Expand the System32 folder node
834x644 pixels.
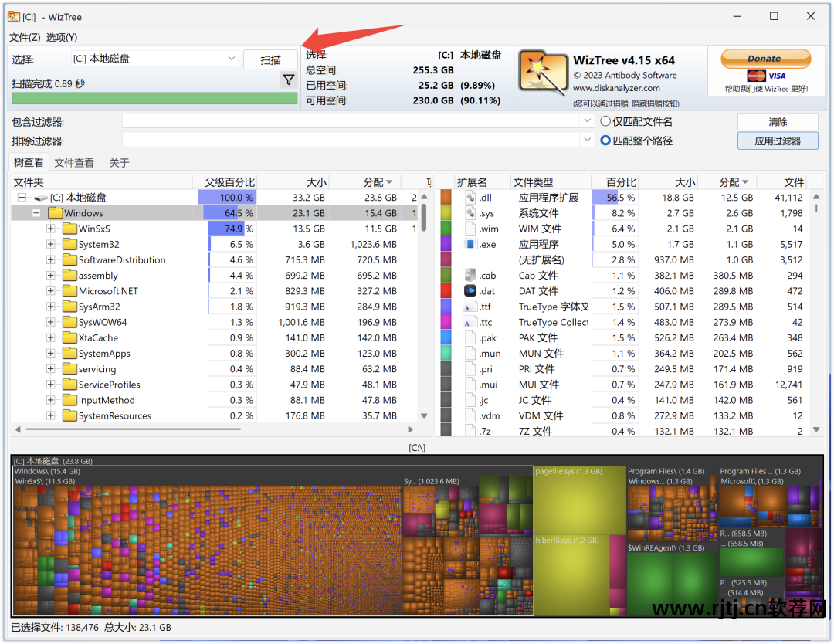pos(50,244)
